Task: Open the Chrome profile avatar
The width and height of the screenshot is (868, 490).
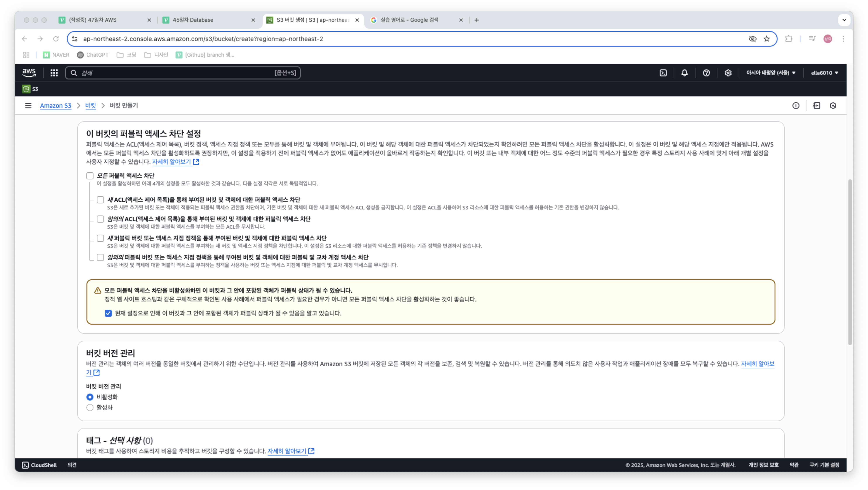Action: [x=828, y=39]
